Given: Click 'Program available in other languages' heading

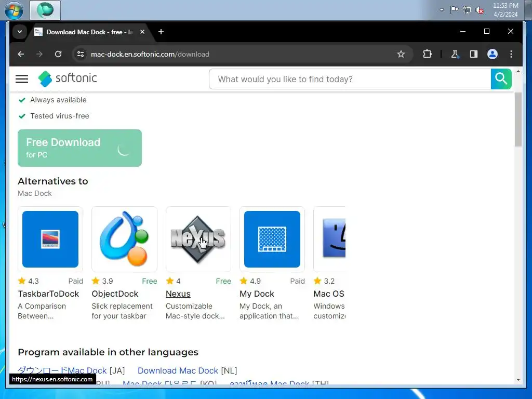Looking at the screenshot, I should click(x=108, y=352).
